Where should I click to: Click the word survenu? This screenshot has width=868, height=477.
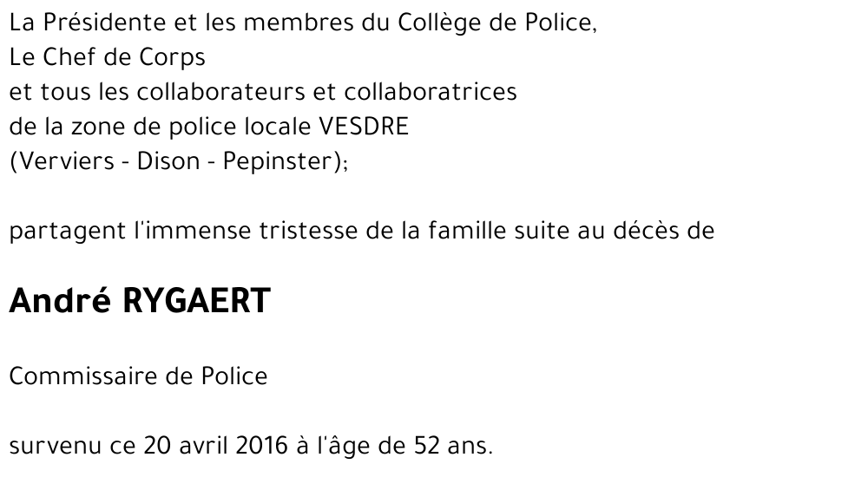point(56,447)
